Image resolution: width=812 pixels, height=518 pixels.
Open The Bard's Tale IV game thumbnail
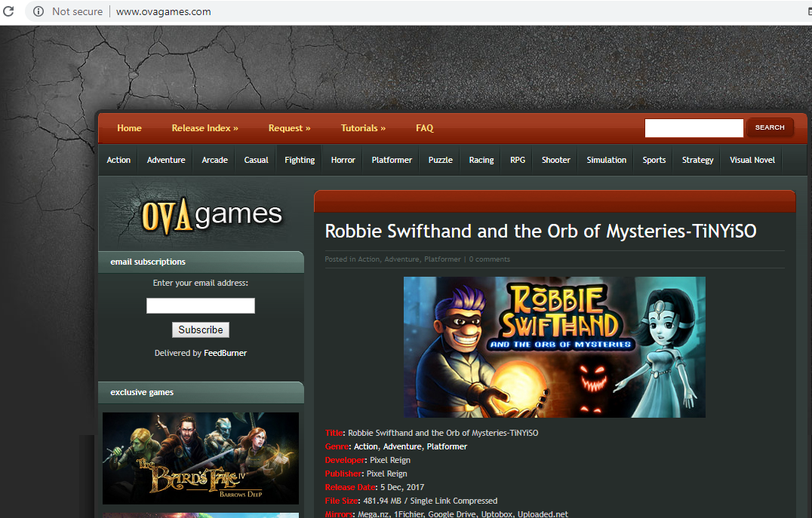[x=201, y=458]
